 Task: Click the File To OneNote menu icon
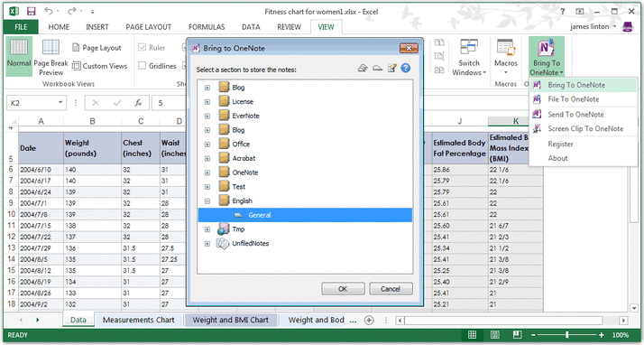pyautogui.click(x=537, y=99)
